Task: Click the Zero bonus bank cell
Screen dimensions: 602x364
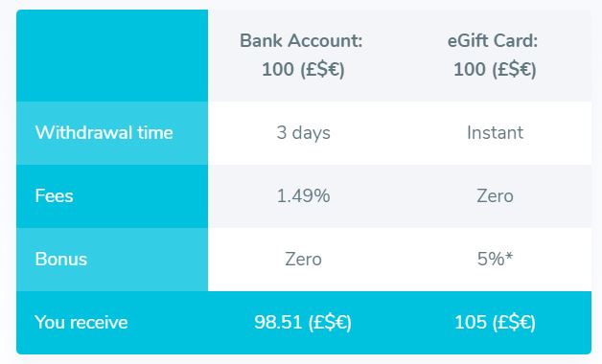Action: pos(303,260)
